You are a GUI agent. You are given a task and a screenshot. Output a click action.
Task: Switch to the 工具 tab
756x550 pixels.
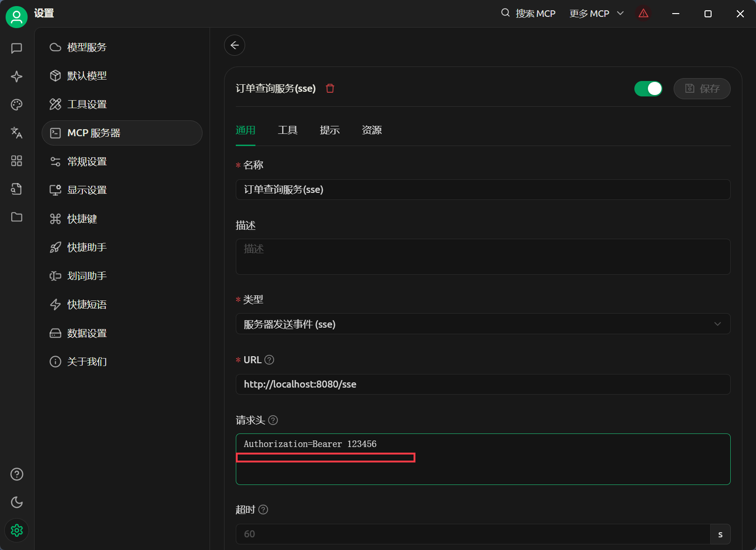coord(287,130)
